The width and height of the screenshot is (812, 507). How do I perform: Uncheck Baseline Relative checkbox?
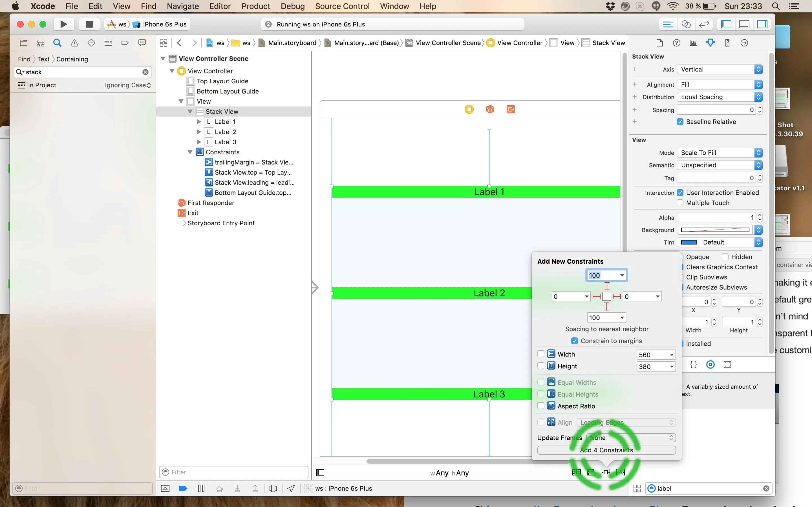[x=680, y=122]
